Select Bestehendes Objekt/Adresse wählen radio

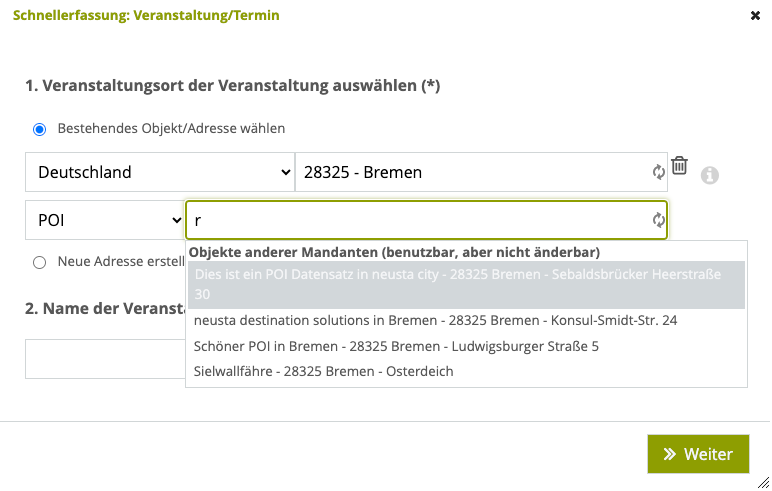39,130
